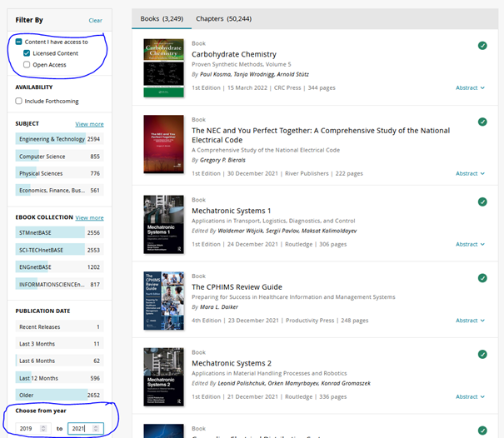Open the NEC book red cover thumbnail
The image size is (504, 438).
pos(163,144)
